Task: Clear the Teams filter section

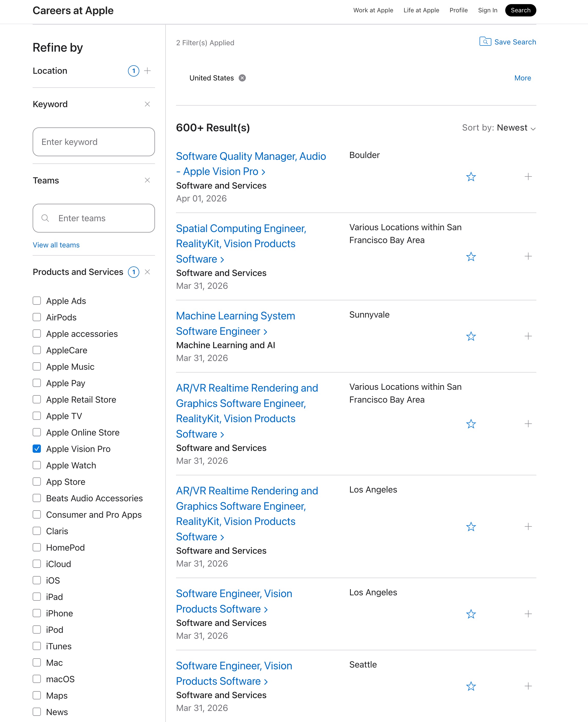Action: 147,180
